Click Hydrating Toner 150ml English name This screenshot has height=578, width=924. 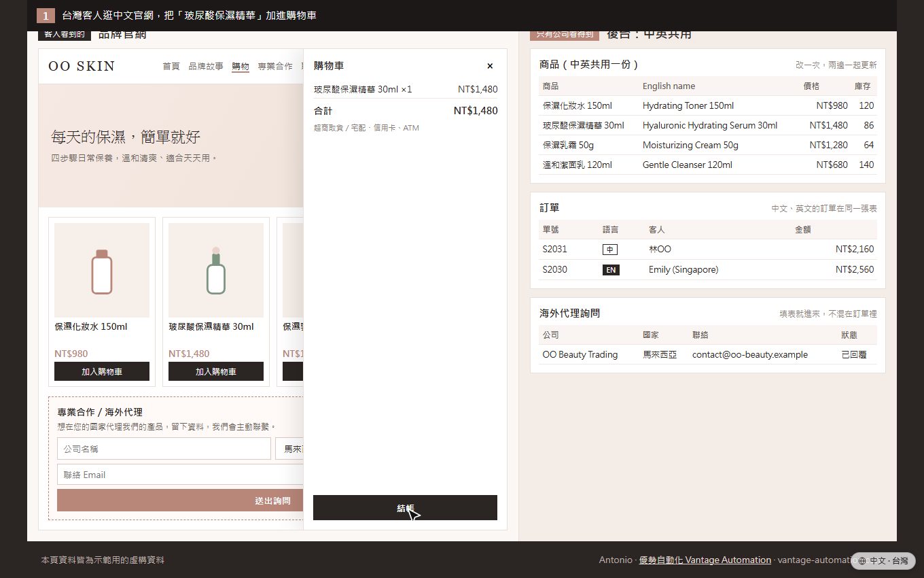pos(688,106)
